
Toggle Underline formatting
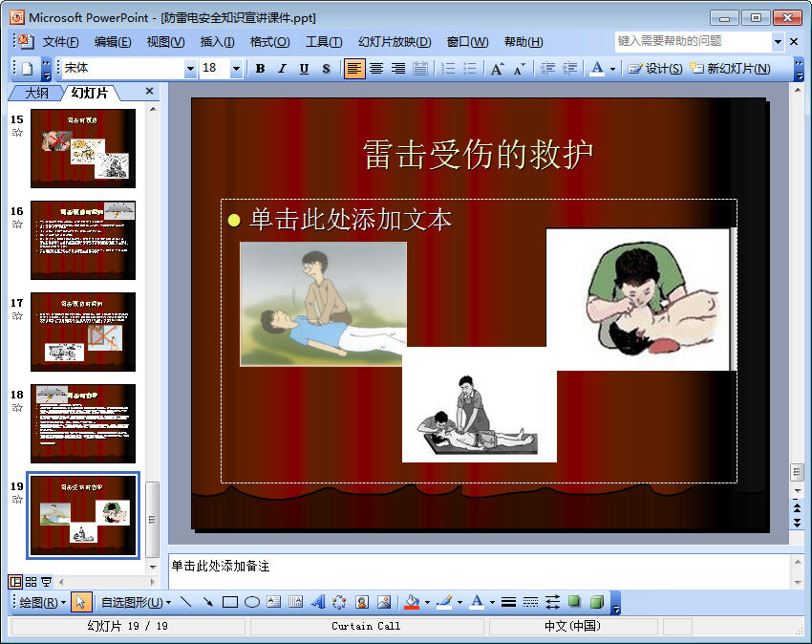pyautogui.click(x=304, y=69)
